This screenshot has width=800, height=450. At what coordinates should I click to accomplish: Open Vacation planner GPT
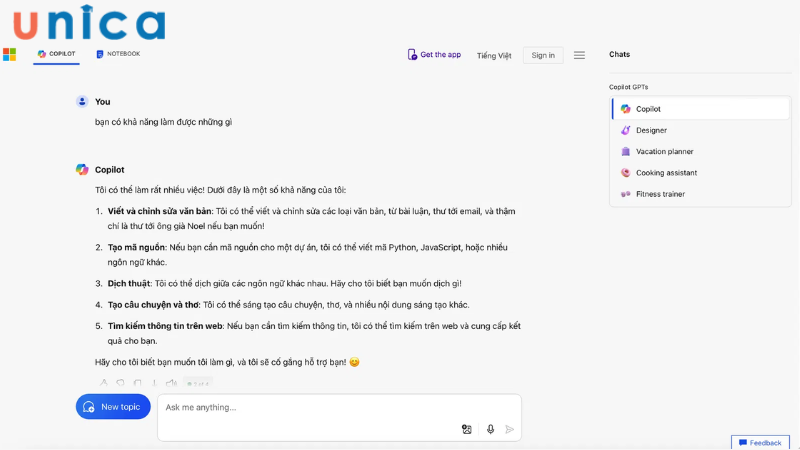pyautogui.click(x=664, y=152)
